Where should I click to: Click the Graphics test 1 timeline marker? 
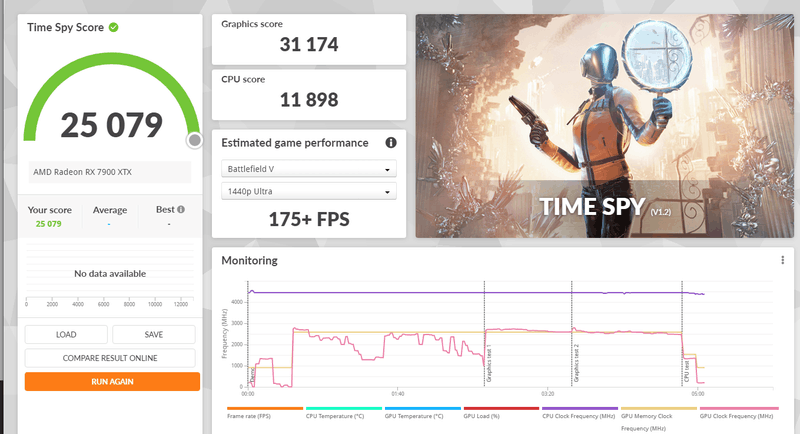point(489,364)
